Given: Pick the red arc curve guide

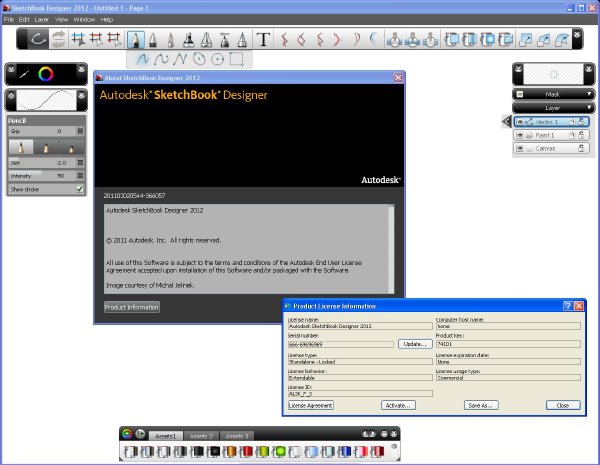Looking at the screenshot, I should pos(336,39).
